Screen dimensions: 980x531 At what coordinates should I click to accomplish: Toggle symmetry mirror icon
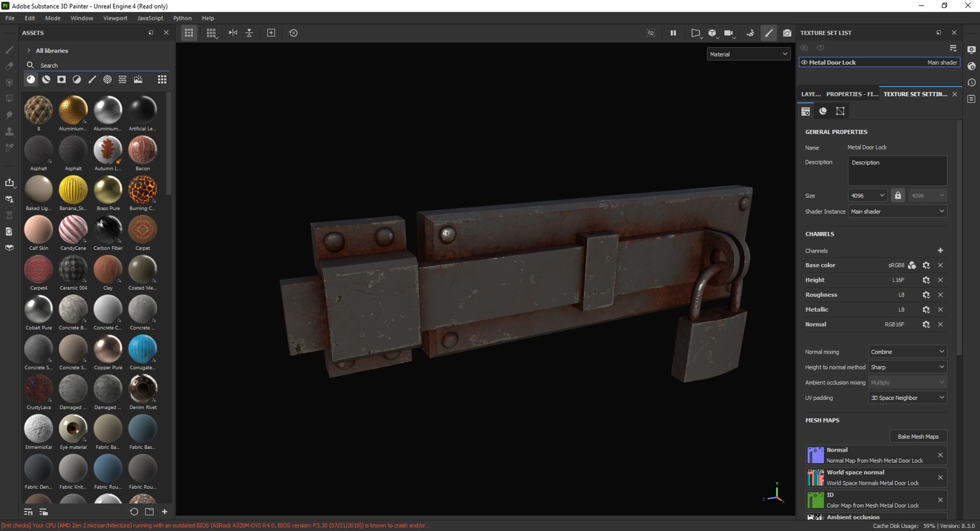(233, 33)
